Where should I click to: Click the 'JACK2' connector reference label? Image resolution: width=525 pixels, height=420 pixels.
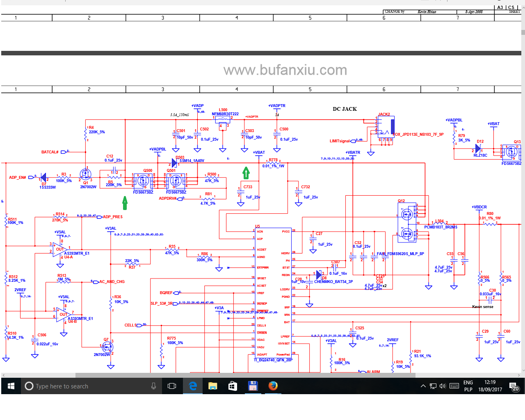coord(384,114)
